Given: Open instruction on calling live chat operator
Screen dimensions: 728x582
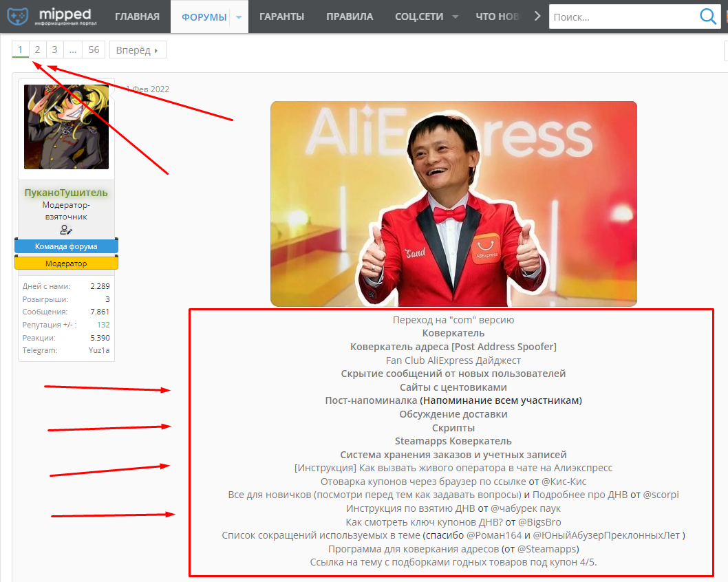Looking at the screenshot, I should click(x=453, y=468).
